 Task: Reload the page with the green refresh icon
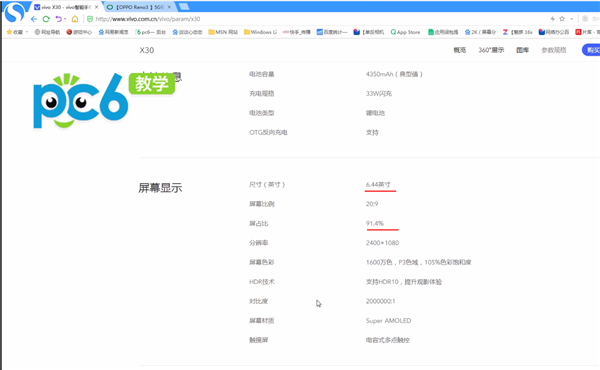point(46,19)
